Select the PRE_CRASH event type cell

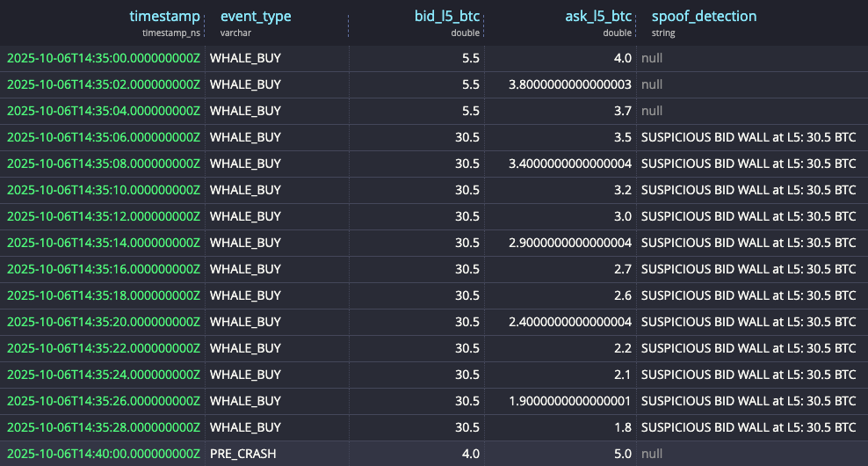click(242, 454)
